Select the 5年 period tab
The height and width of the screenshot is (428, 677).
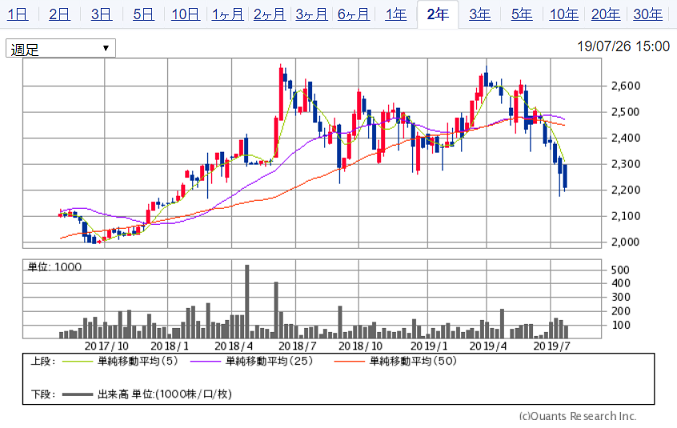[522, 15]
